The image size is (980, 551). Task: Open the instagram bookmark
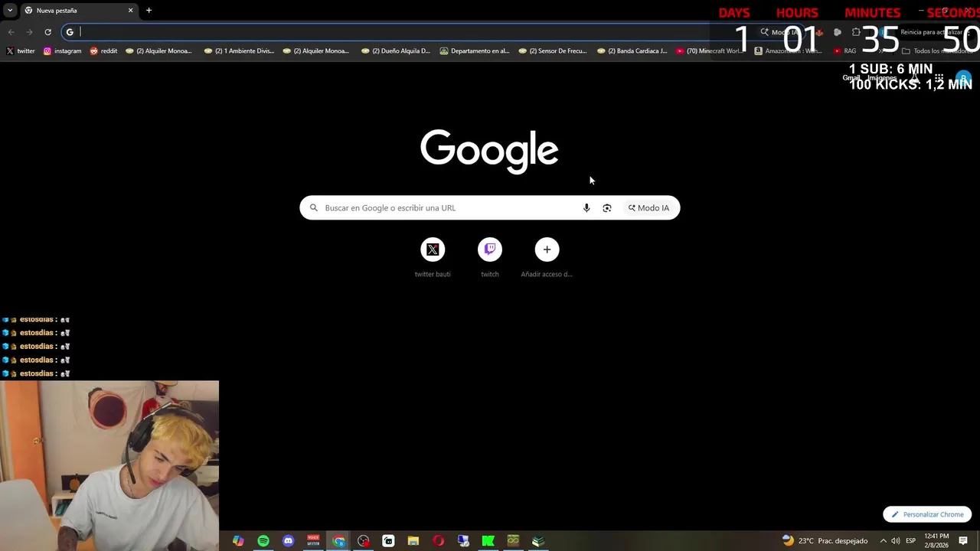(62, 51)
